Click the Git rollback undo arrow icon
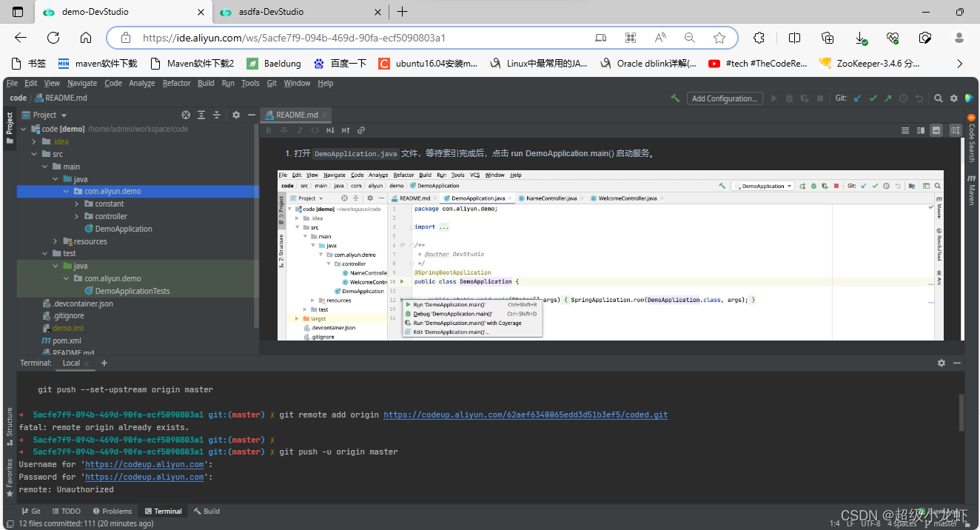This screenshot has width=980, height=530. click(919, 98)
